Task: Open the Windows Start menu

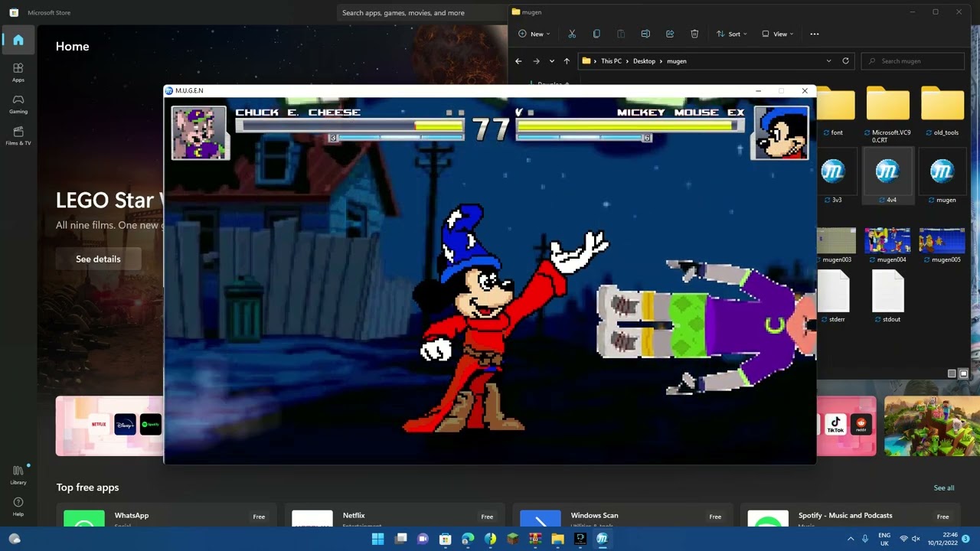Action: 377,539
